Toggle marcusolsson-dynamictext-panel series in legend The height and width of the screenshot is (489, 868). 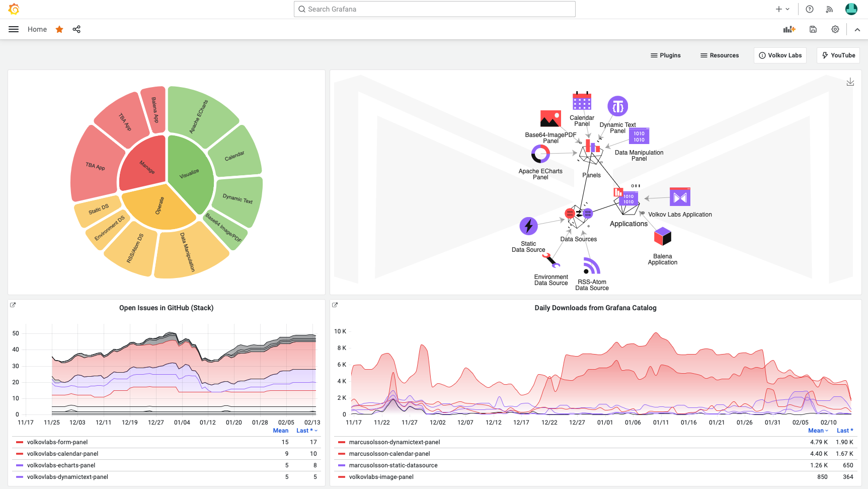coord(394,442)
